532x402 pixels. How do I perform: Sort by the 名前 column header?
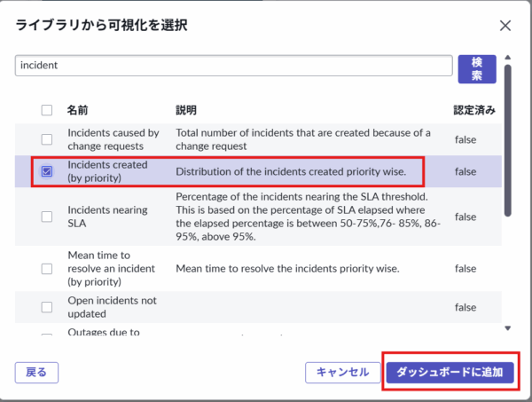(77, 111)
